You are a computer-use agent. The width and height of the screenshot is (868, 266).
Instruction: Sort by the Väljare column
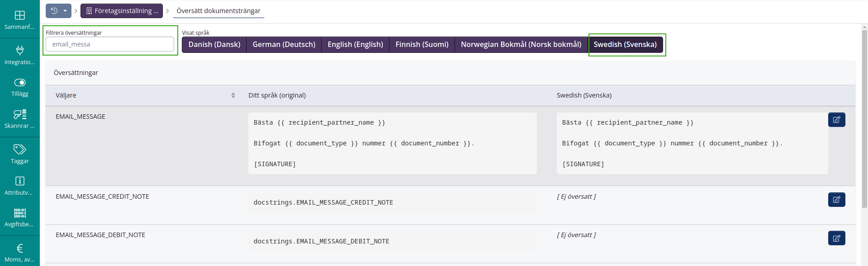tap(233, 95)
